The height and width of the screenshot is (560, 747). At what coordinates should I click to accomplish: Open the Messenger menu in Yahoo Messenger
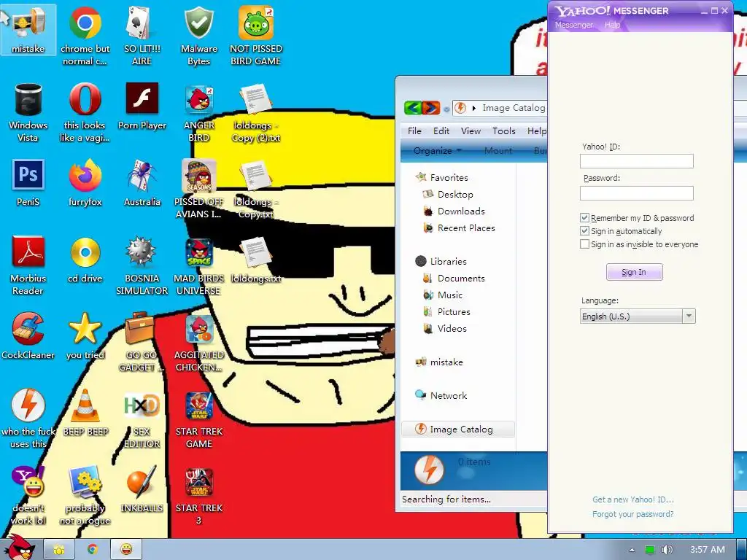point(573,25)
